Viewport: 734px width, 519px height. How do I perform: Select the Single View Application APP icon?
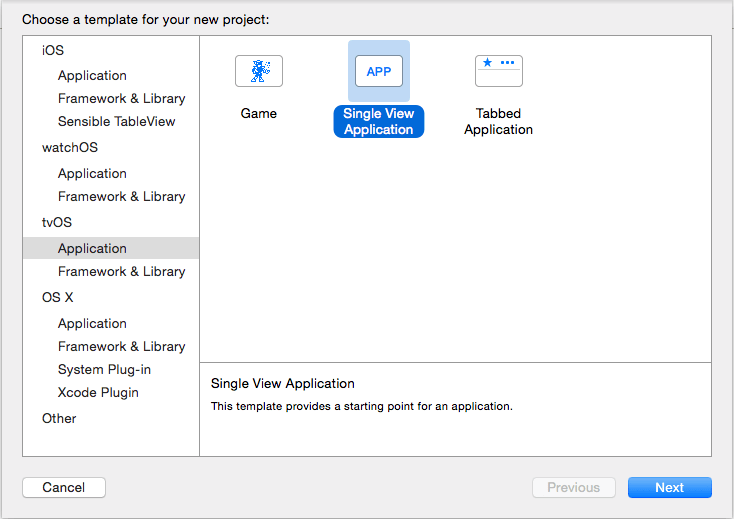tap(379, 71)
